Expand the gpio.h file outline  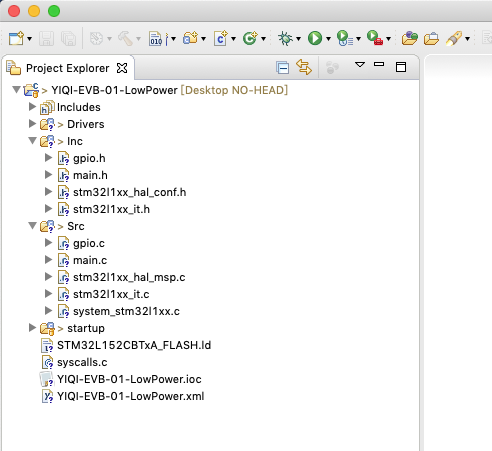coord(49,158)
